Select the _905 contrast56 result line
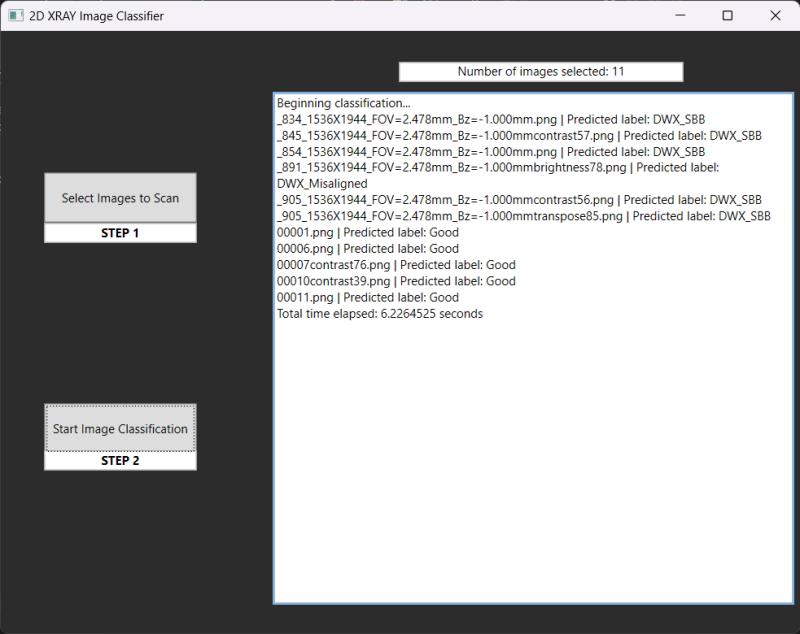 point(519,200)
